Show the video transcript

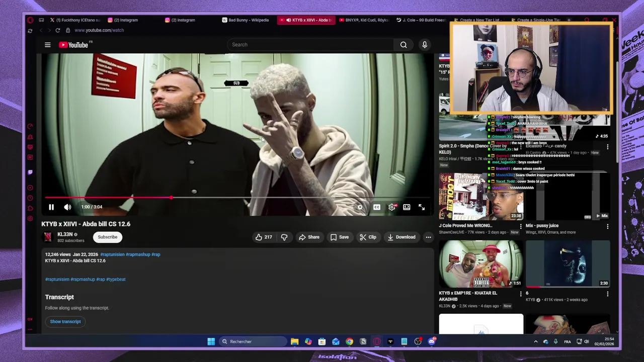tap(65, 321)
